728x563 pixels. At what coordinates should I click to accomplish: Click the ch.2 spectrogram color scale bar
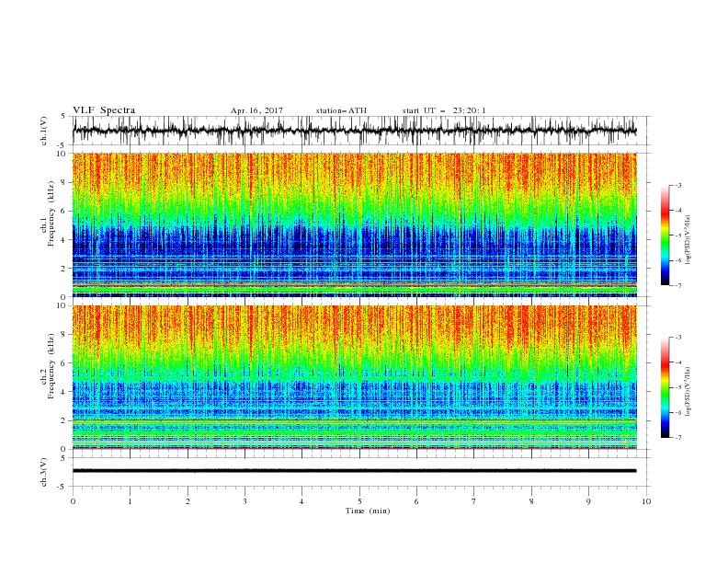coord(665,387)
